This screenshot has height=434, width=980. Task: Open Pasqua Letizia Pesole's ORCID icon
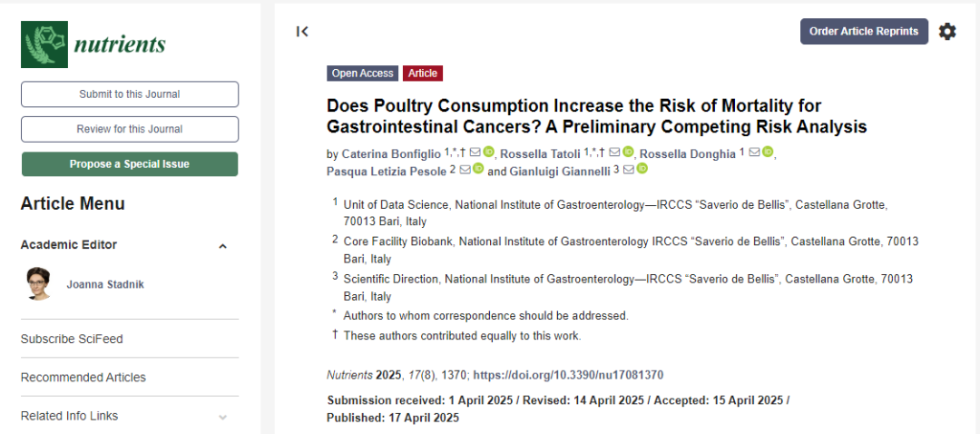[x=478, y=169]
